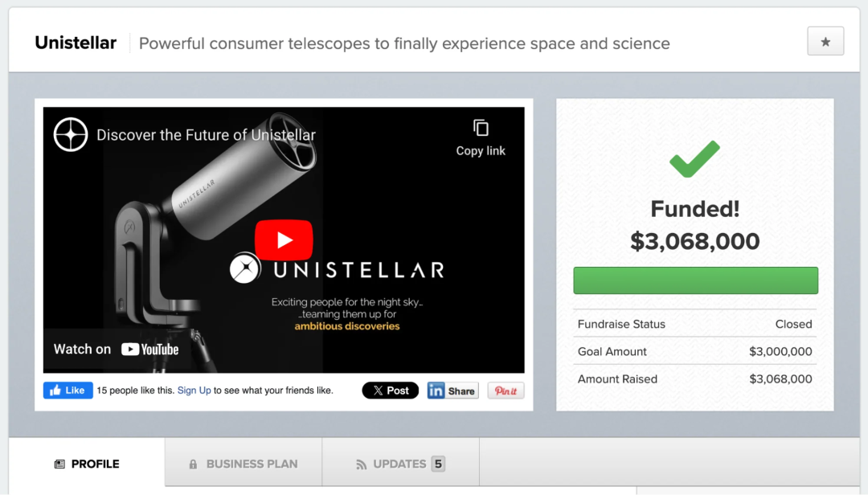Play the Unistellar YouTube video
Image resolution: width=868 pixels, height=495 pixels.
point(284,239)
